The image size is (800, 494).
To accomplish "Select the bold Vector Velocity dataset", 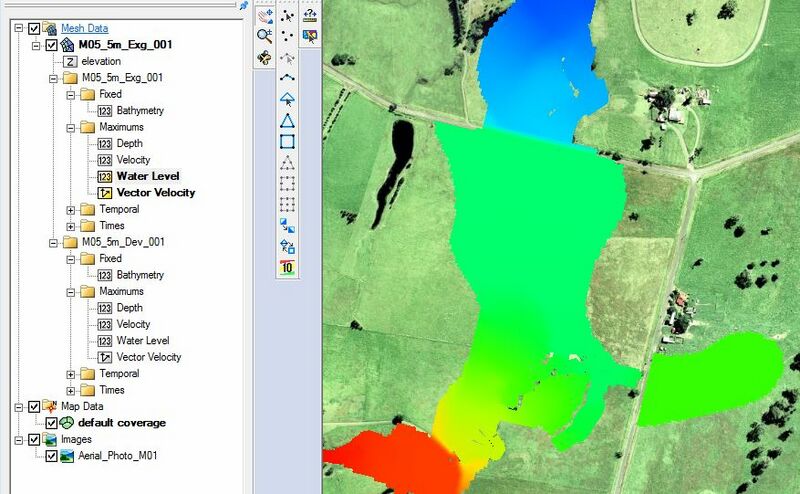I will click(155, 193).
